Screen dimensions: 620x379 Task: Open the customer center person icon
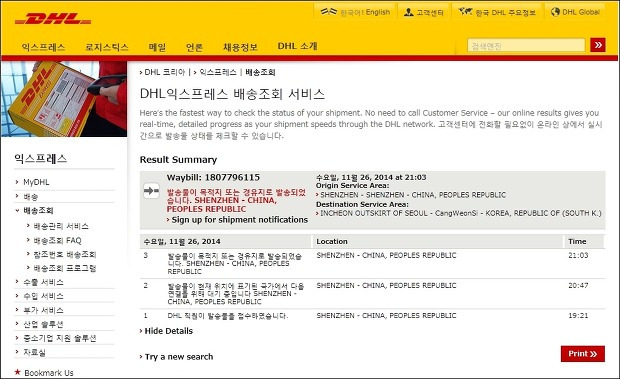click(x=408, y=12)
